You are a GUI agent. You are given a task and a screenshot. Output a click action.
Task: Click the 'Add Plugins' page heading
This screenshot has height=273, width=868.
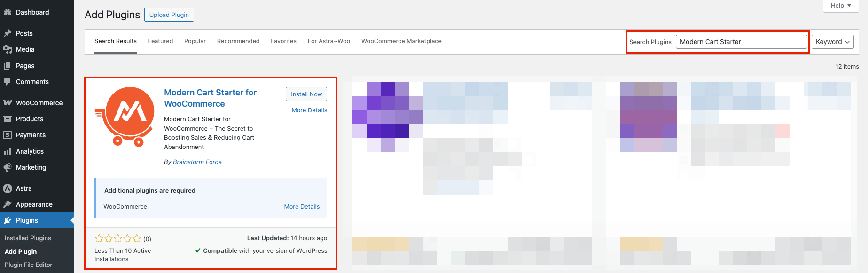tap(112, 15)
